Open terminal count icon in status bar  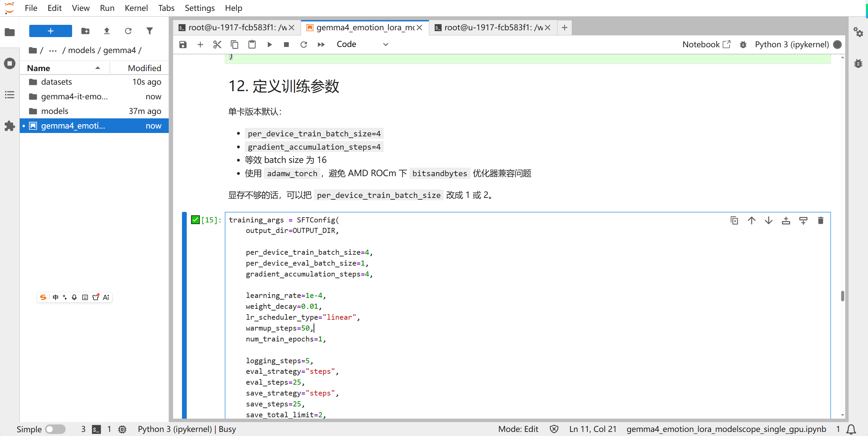click(x=97, y=429)
